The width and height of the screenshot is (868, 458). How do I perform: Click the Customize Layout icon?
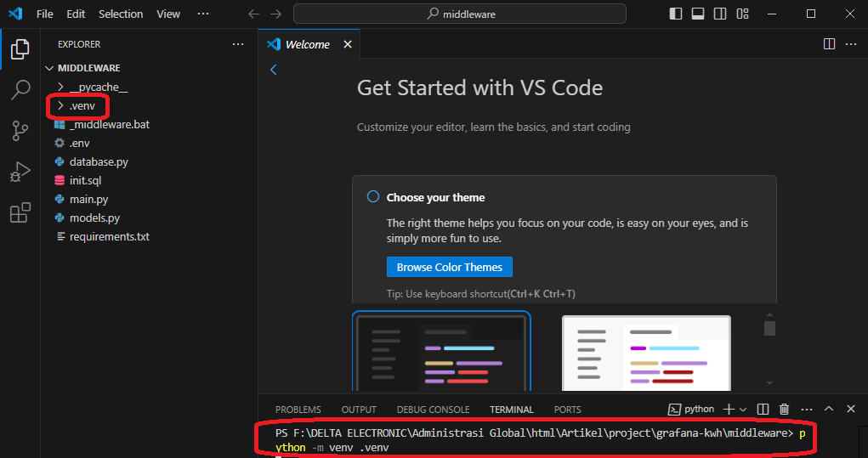coord(742,14)
